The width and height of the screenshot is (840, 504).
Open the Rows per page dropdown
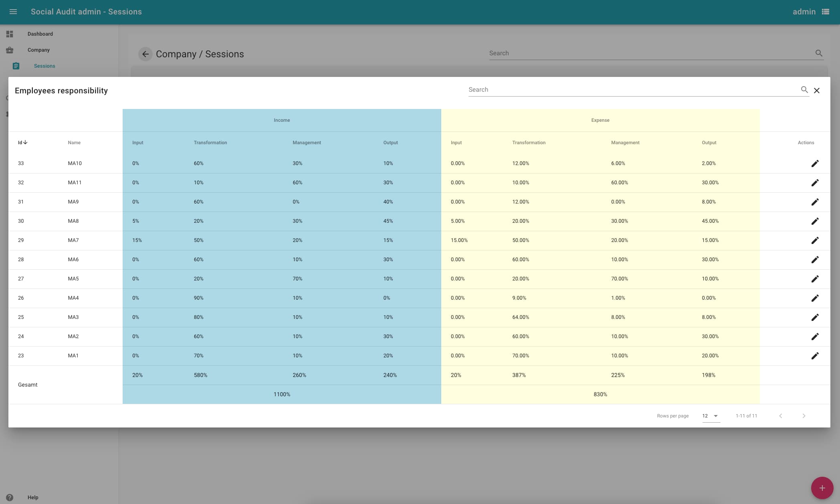click(x=711, y=416)
